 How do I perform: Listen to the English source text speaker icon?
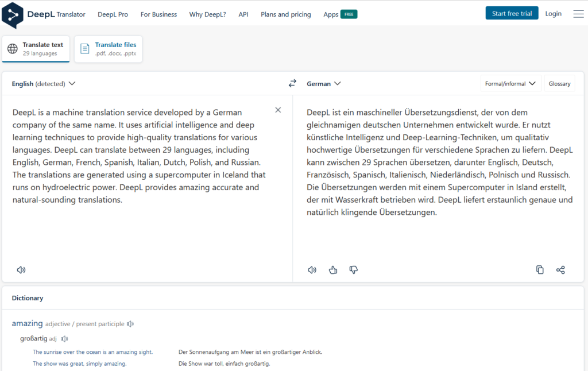pyautogui.click(x=21, y=270)
